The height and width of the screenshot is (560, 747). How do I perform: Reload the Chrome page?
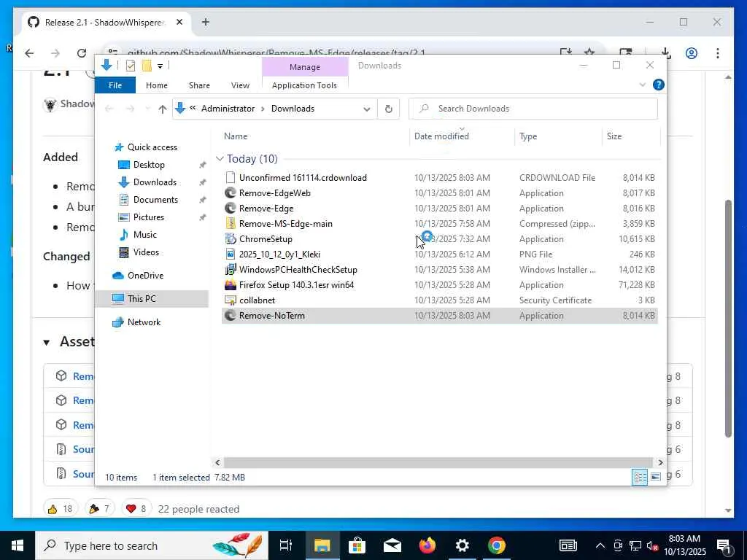point(82,52)
